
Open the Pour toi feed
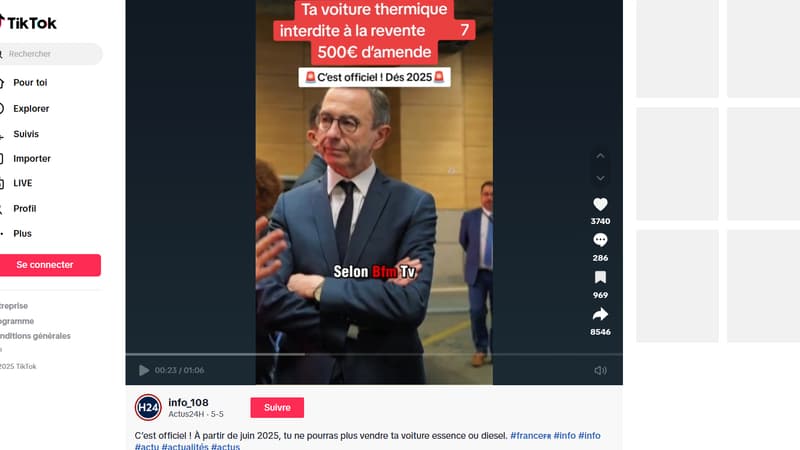tap(30, 83)
